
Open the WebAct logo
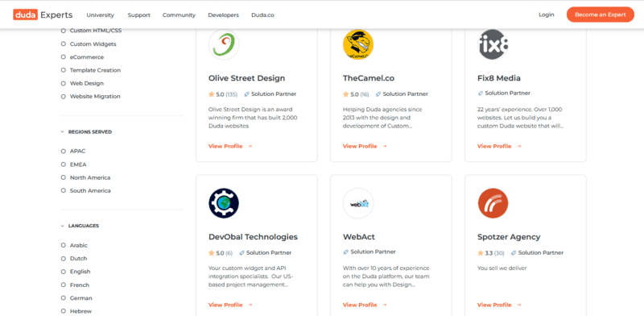click(x=358, y=203)
